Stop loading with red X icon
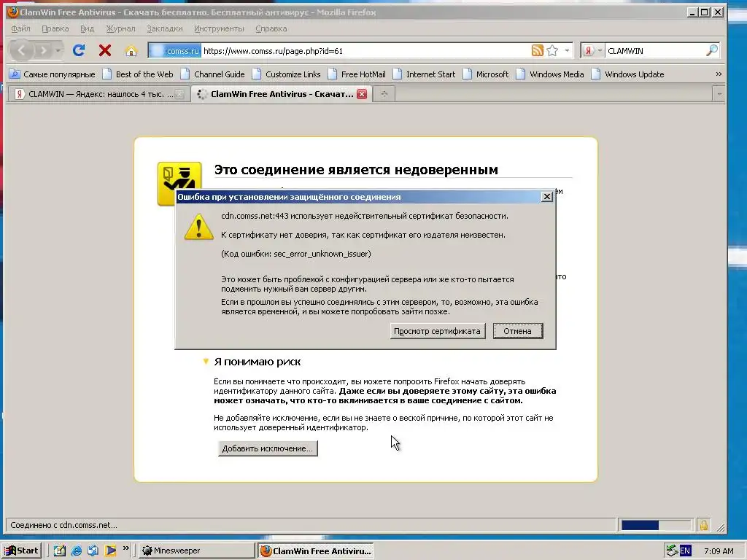Image resolution: width=747 pixels, height=560 pixels. click(105, 50)
